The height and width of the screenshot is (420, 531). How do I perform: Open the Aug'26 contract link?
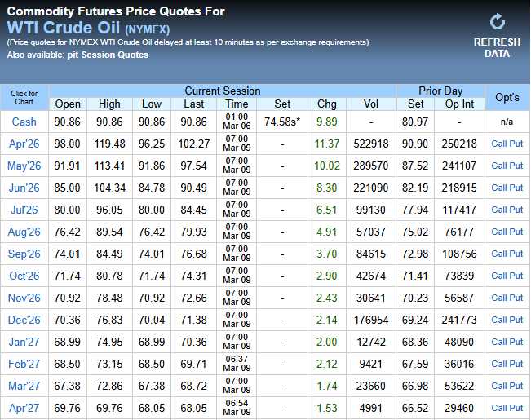(x=24, y=232)
